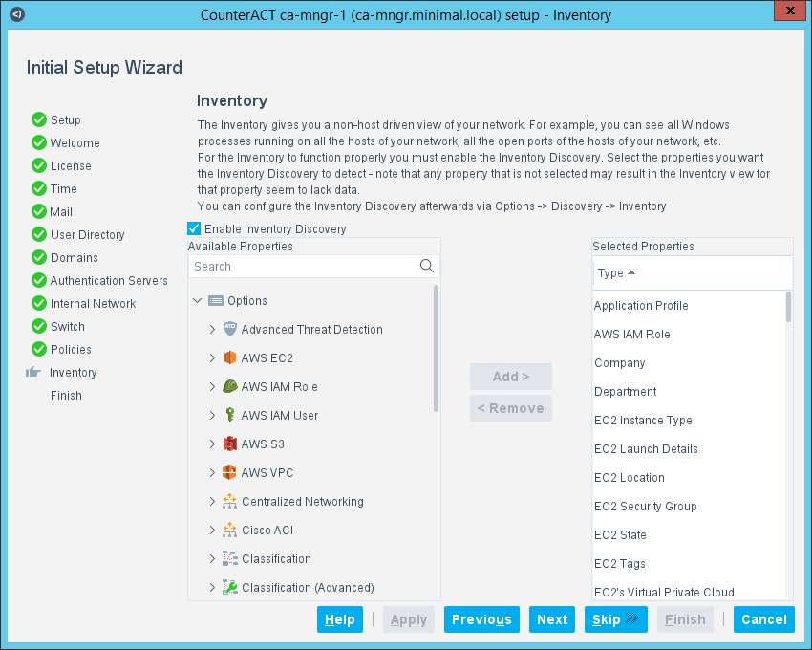Expand the Classification node
Image resolution: width=812 pixels, height=650 pixels.
tap(212, 559)
